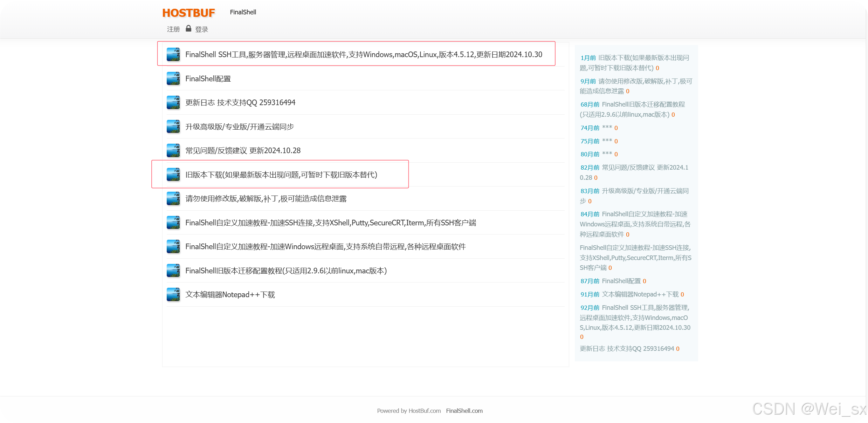
Task: Open sidebar 75月前 *** entry
Action: (607, 141)
